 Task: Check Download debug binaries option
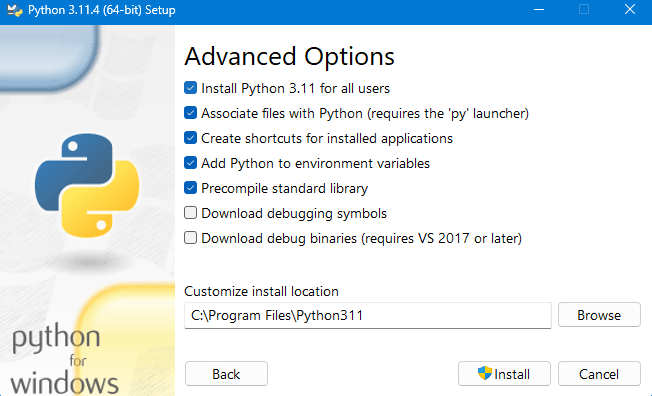coord(190,238)
